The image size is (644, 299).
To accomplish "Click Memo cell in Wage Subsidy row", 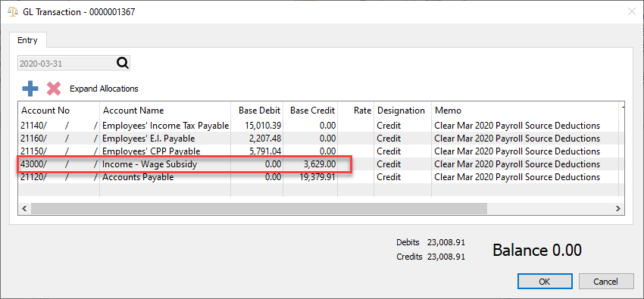I will (x=525, y=164).
